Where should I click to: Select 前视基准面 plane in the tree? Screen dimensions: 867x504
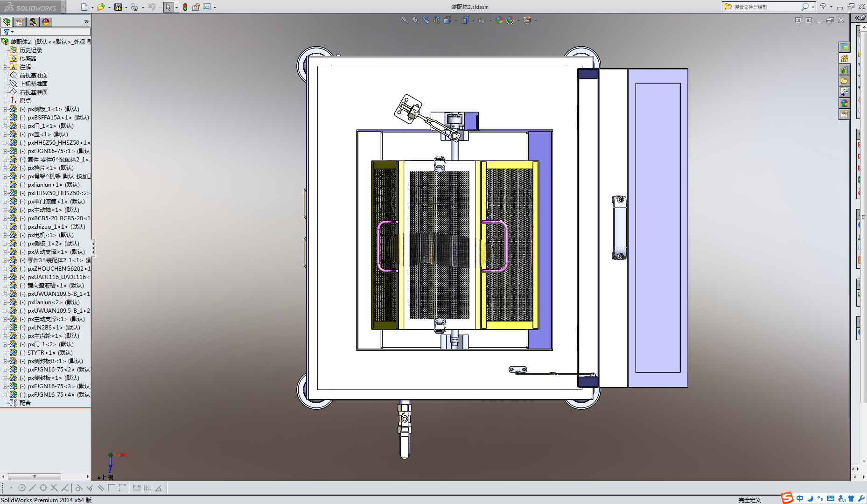pos(33,76)
